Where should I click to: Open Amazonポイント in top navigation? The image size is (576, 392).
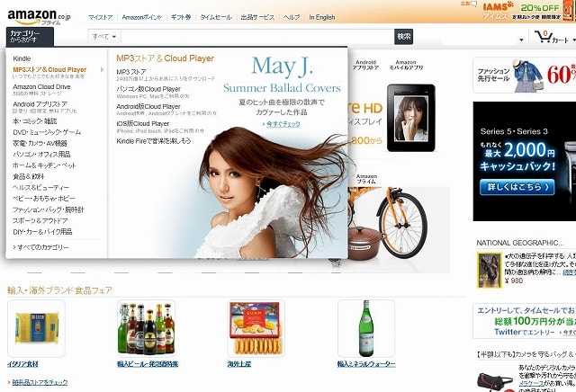[141, 17]
